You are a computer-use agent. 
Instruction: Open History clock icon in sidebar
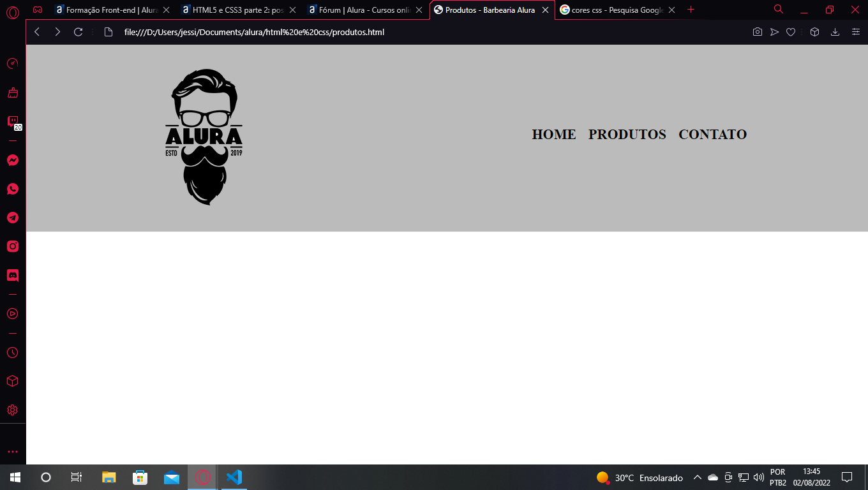(13, 353)
